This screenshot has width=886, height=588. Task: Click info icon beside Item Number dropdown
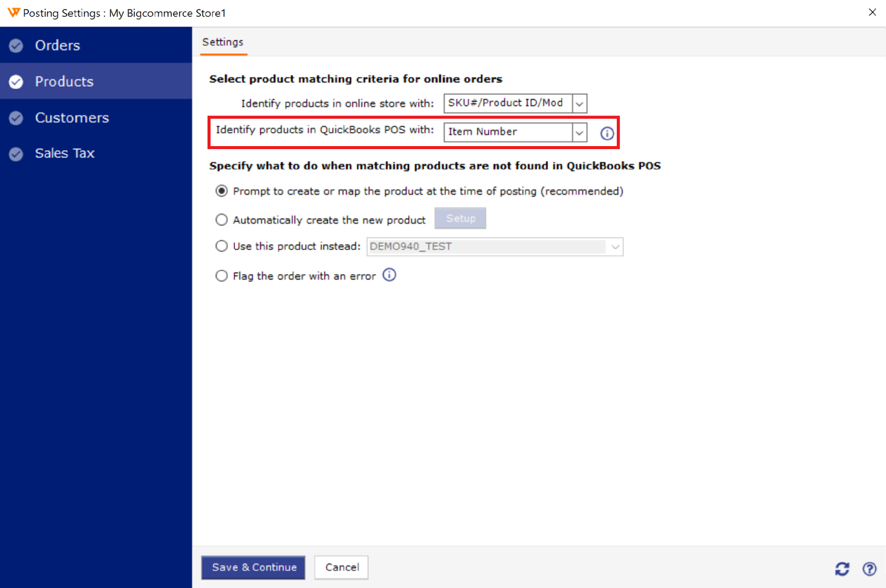tap(607, 133)
